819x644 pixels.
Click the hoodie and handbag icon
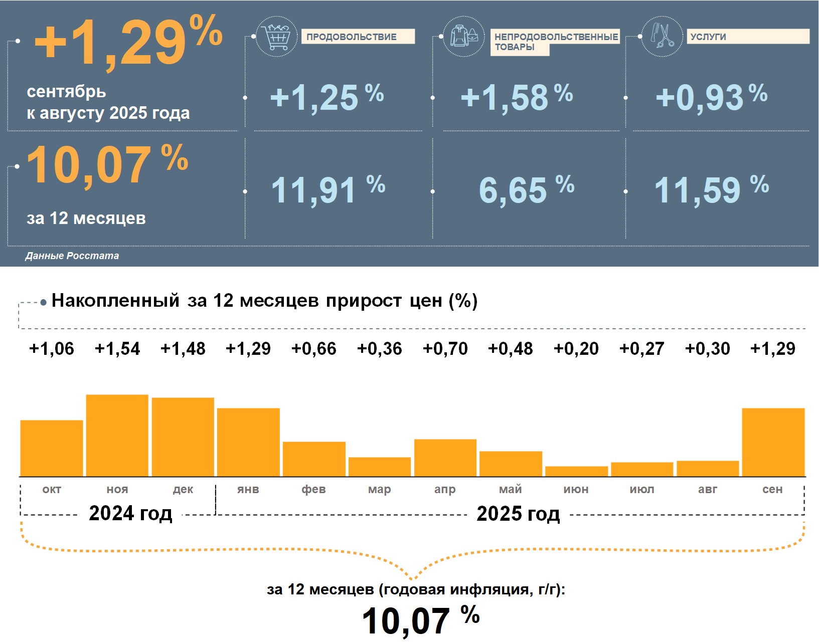(x=464, y=37)
